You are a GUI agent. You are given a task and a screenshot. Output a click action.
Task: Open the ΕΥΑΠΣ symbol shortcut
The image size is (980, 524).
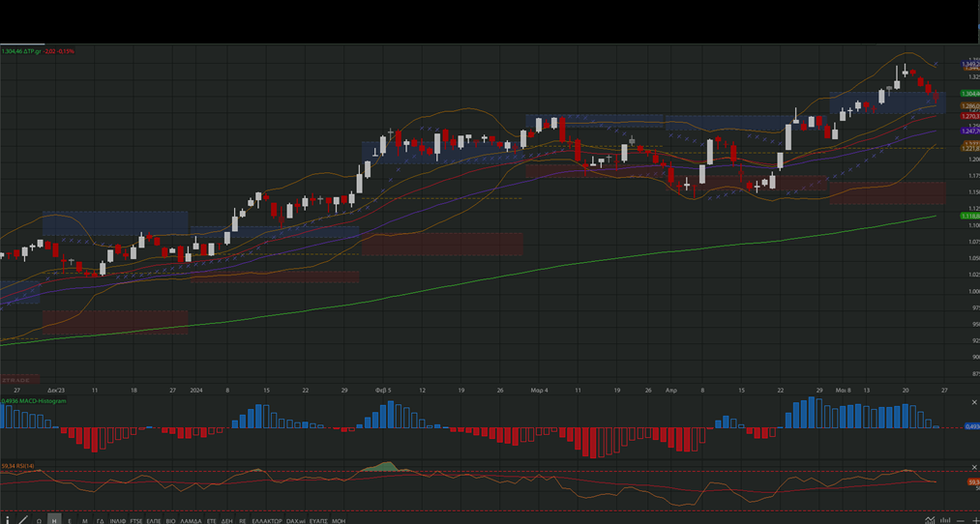[x=318, y=521]
